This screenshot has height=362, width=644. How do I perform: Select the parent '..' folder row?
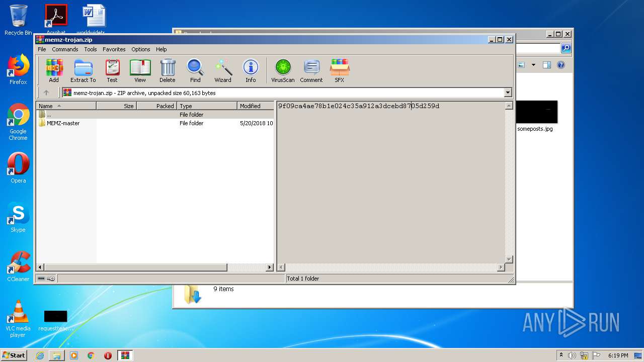pyautogui.click(x=155, y=115)
